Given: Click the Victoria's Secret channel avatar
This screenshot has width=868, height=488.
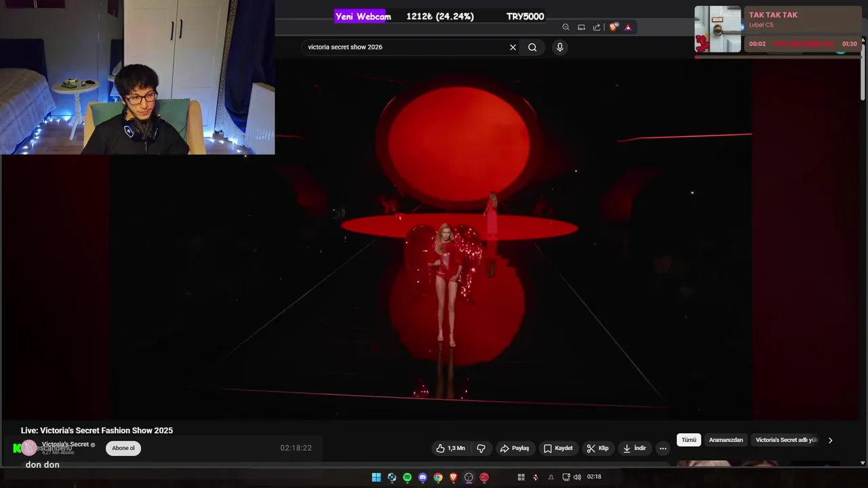Looking at the screenshot, I should (28, 447).
